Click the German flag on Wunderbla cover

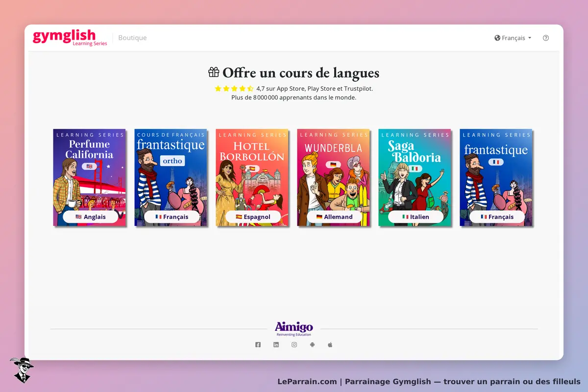333,165
